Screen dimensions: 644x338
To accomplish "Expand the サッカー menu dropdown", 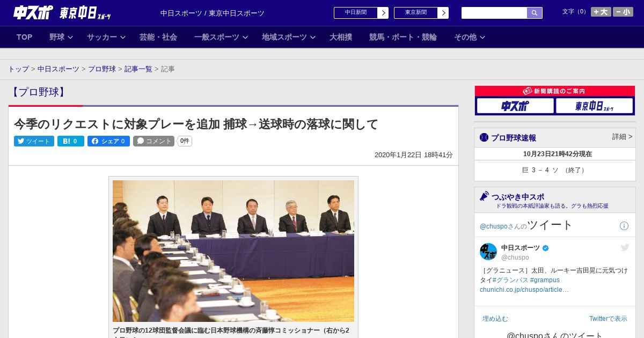I will click(106, 37).
